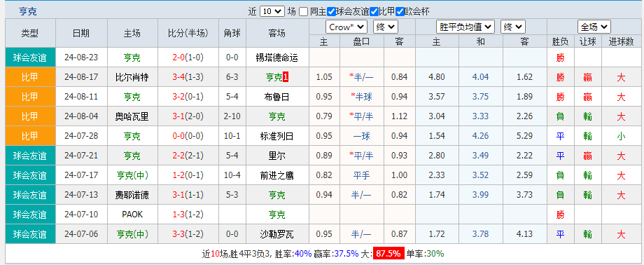Screen dimensions: 644x265
Task: Click the 球会友谊 type tag for 24-07-06
Action: [30, 234]
